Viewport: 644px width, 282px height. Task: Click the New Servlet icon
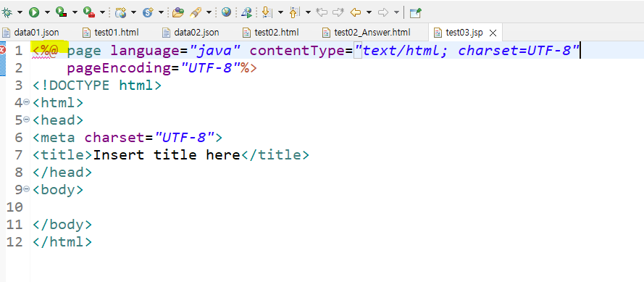pyautogui.click(x=148, y=12)
